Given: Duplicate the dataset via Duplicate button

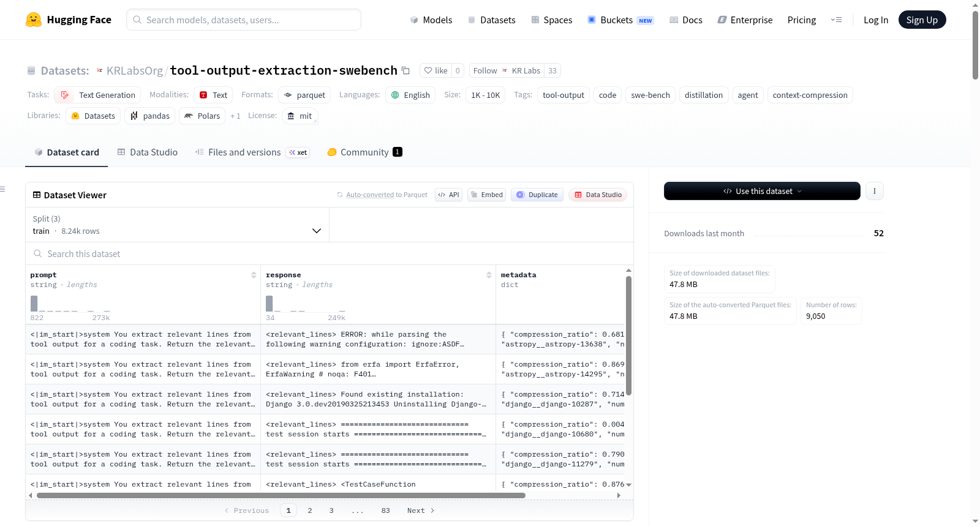Looking at the screenshot, I should click(x=537, y=195).
